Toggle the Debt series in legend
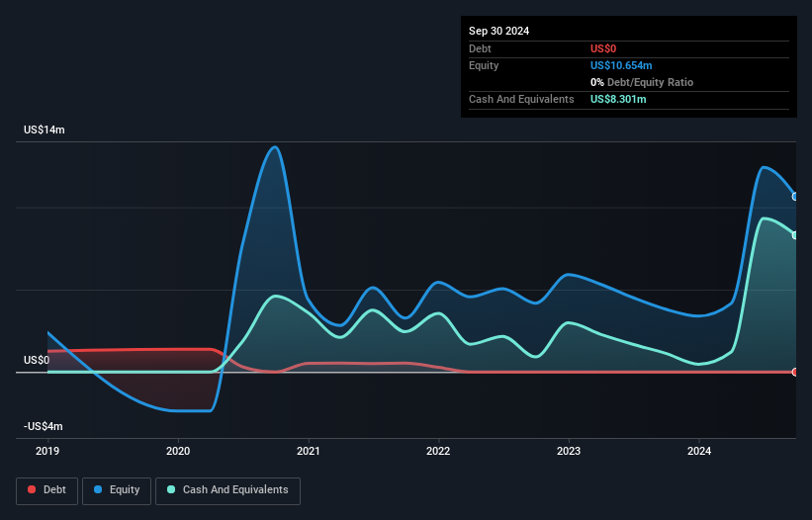This screenshot has height=520, width=812. (x=47, y=490)
